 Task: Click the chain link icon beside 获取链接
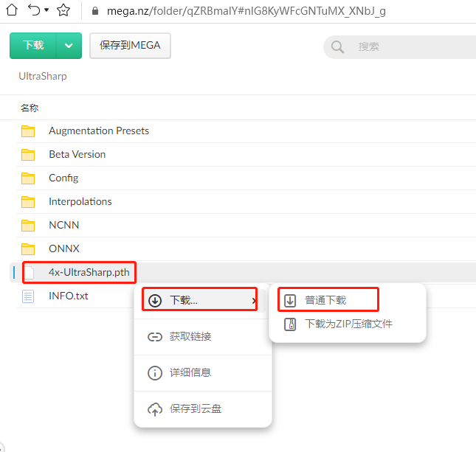(155, 337)
